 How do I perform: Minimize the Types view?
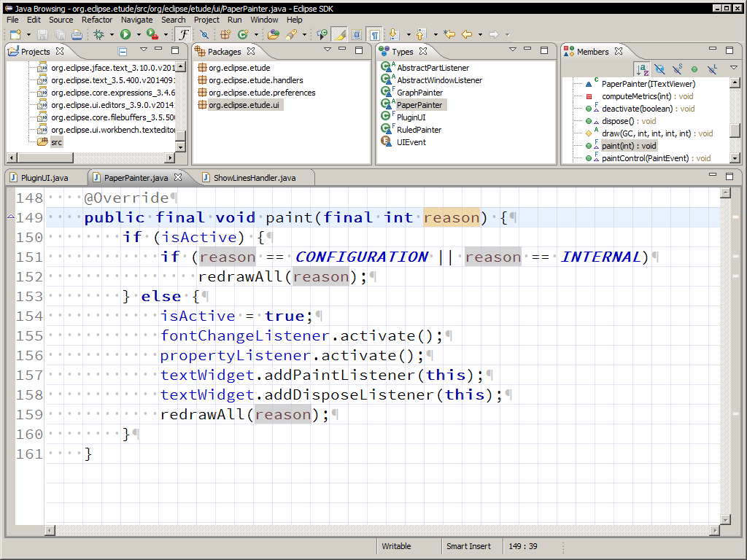pyautogui.click(x=527, y=49)
